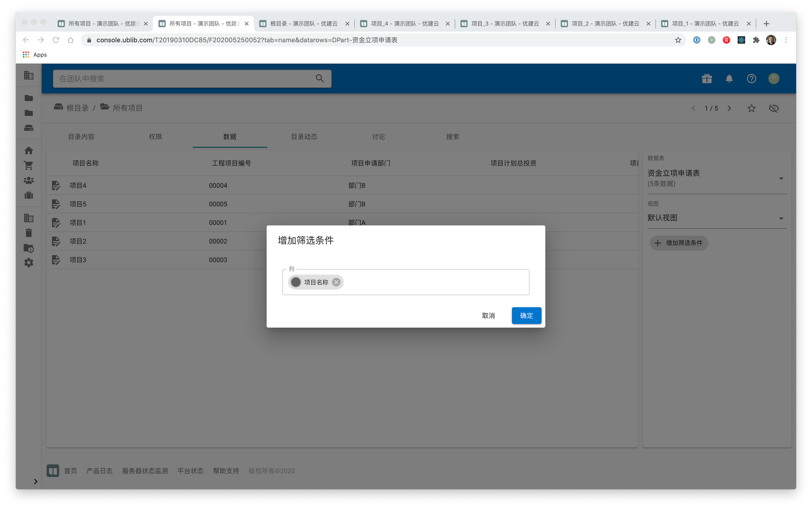The width and height of the screenshot is (812, 509).
Task: Open the trash bin in the sidebar
Action: coord(28,233)
